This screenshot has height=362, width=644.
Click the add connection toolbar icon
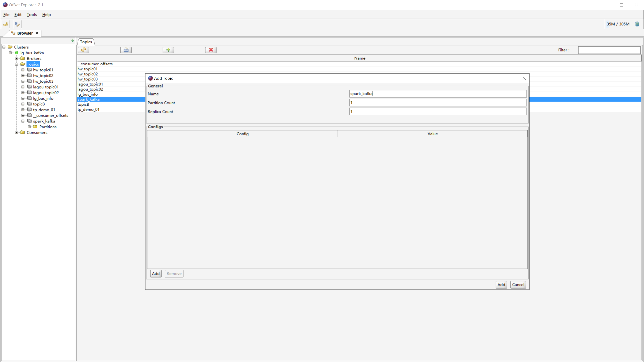click(5, 24)
